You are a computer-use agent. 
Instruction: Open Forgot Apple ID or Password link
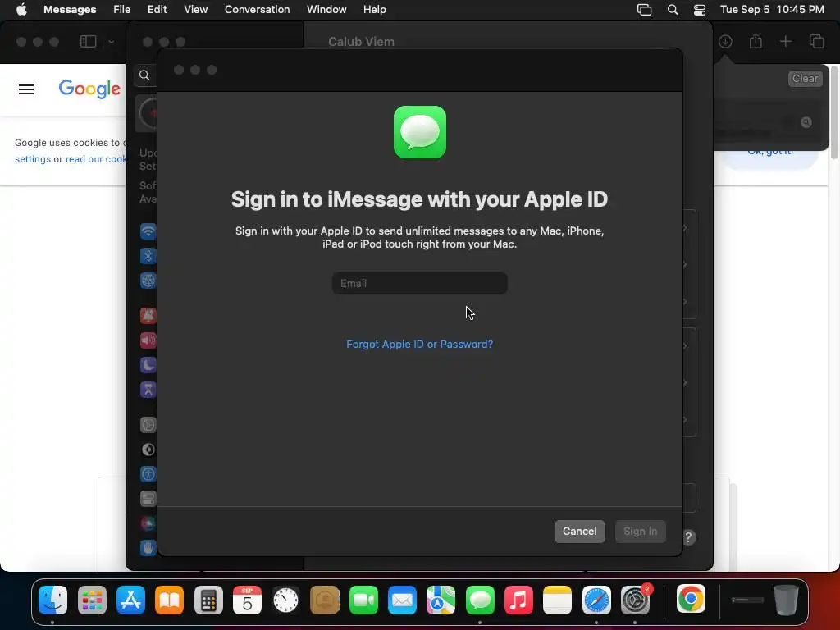tap(419, 344)
